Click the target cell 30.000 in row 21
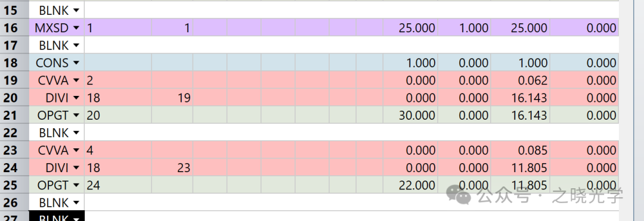Image resolution: width=644 pixels, height=221 pixels. point(410,115)
